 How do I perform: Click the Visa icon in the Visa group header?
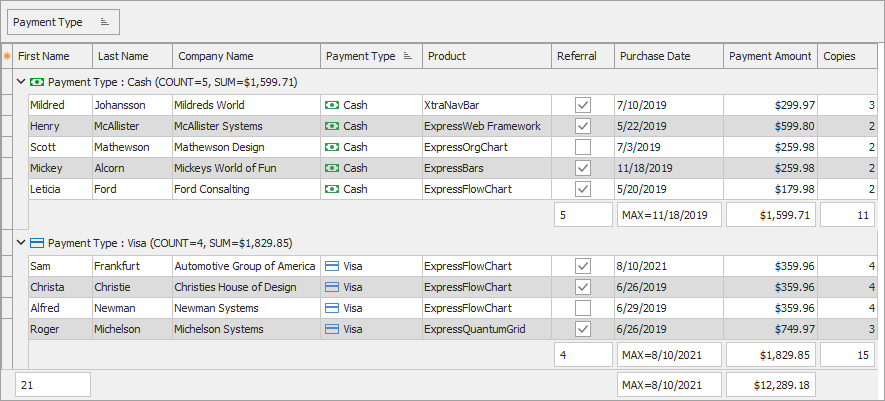(x=38, y=243)
